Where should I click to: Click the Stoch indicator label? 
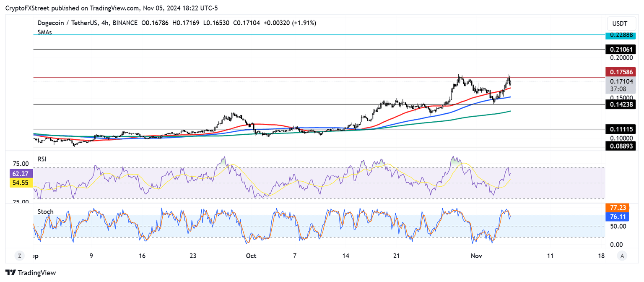click(x=45, y=211)
